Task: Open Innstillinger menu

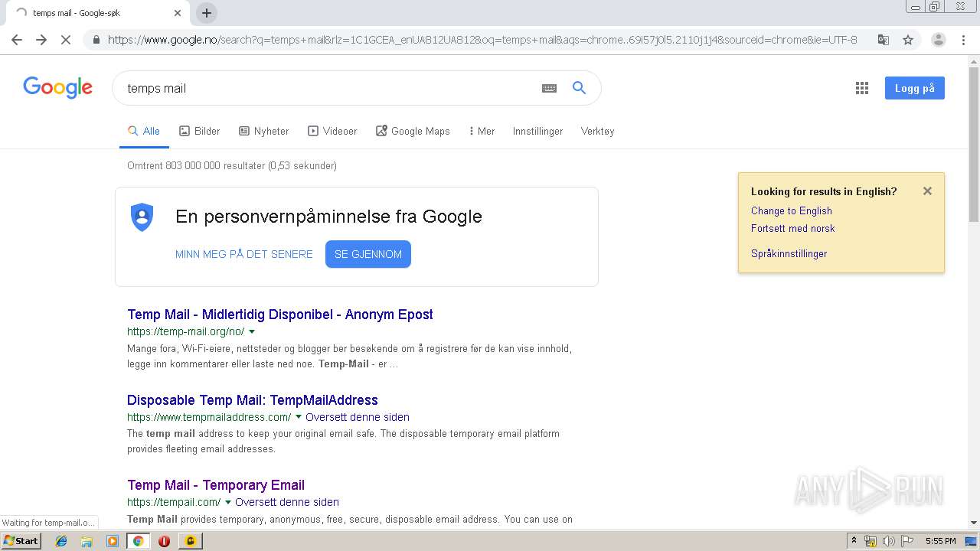Action: click(x=537, y=131)
